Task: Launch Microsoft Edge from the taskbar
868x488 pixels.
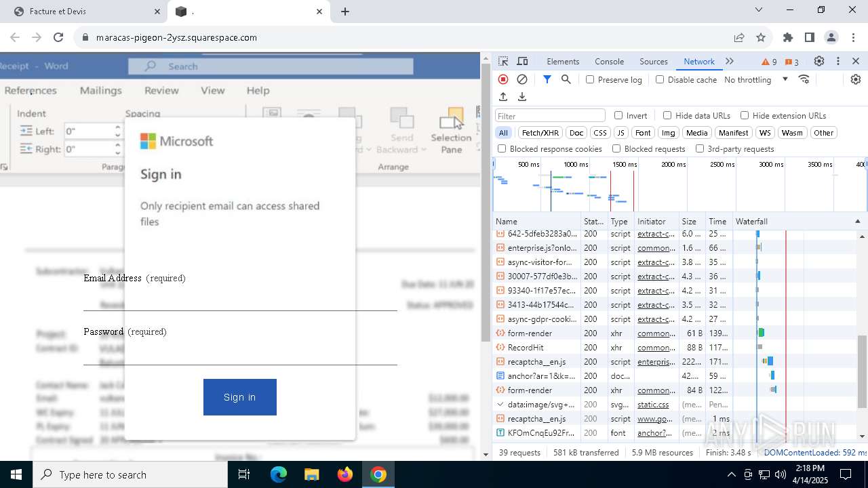Action: pos(279,474)
